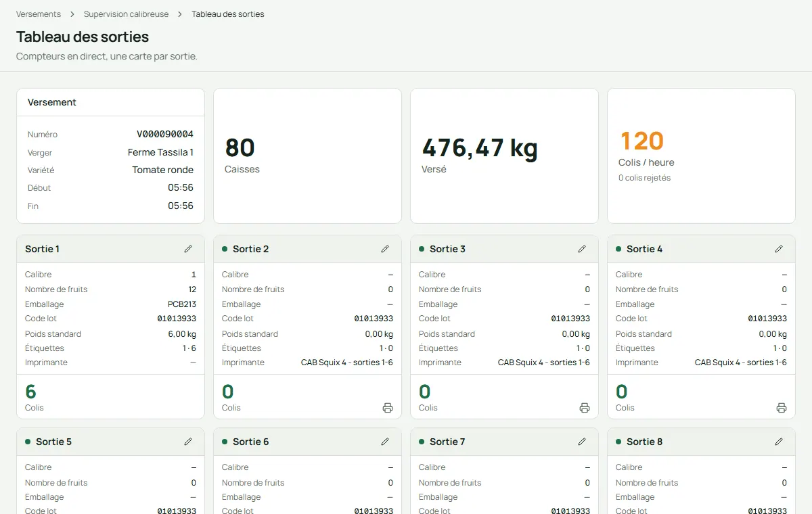This screenshot has height=514, width=812.
Task: Select the green 6 Colis count in Sortie 1
Action: coord(31,392)
